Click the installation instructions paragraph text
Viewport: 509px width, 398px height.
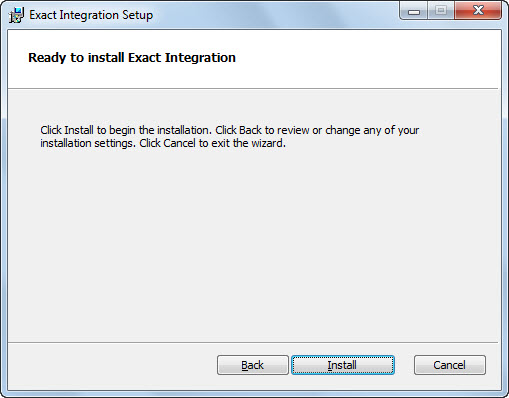(x=230, y=136)
